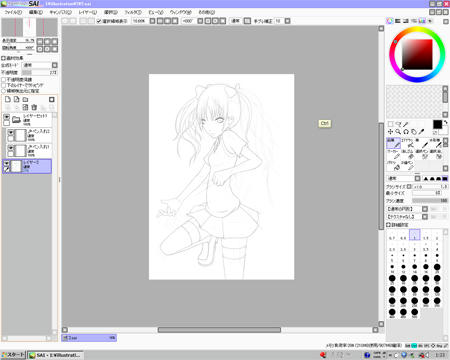Select the Move tool in the tool tray
The width and height of the screenshot is (450, 360).
(x=390, y=132)
